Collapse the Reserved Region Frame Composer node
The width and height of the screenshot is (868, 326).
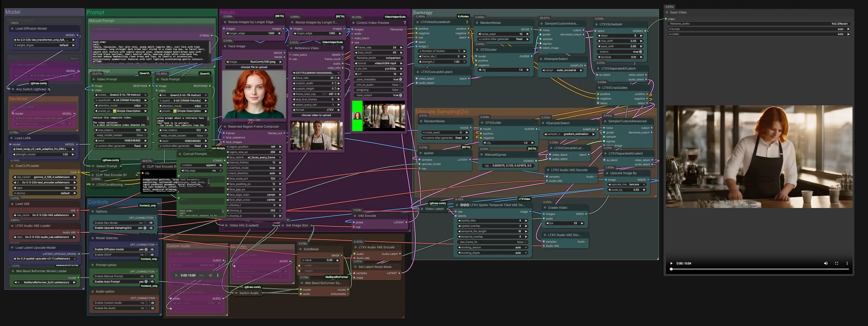(225, 126)
